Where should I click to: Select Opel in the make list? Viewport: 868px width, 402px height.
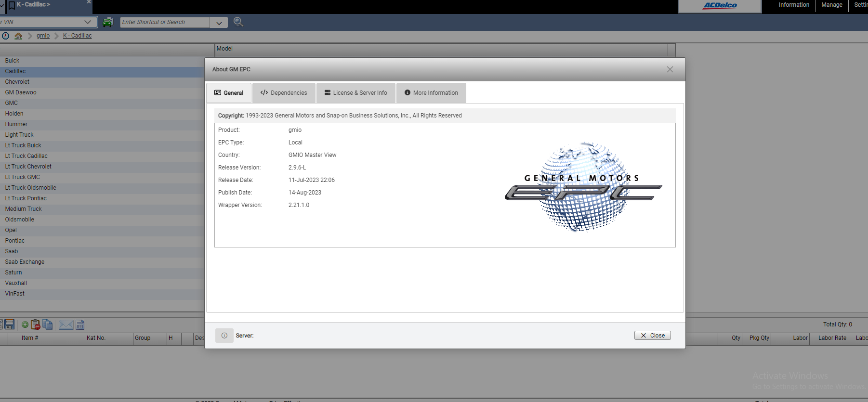[102, 230]
